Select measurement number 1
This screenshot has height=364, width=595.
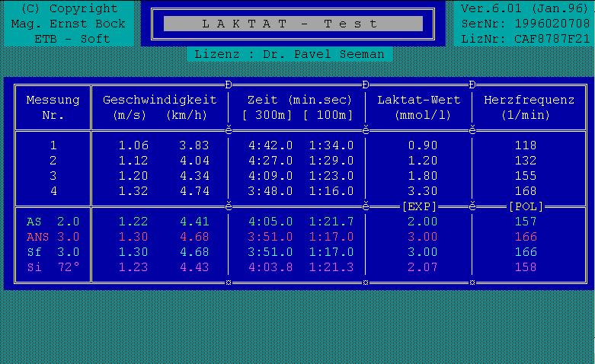pos(53,145)
